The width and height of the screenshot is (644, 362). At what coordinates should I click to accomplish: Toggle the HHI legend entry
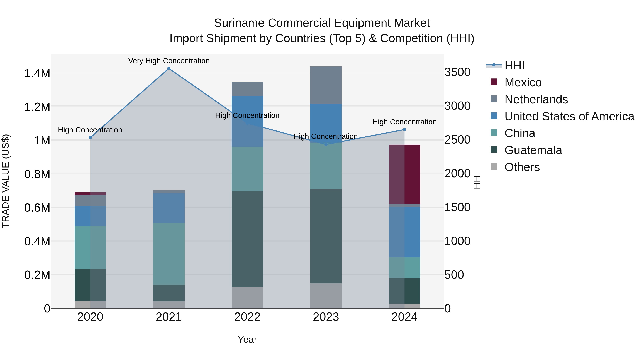505,65
